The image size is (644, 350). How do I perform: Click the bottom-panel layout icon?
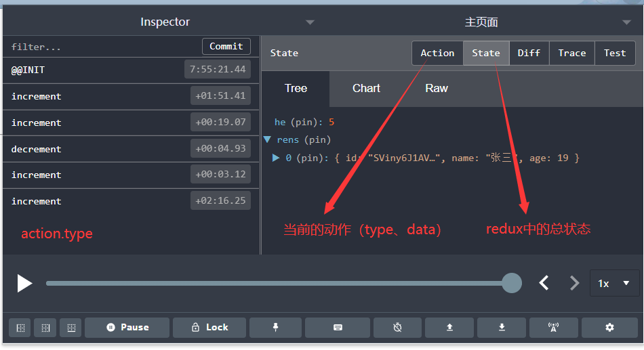(x=71, y=328)
